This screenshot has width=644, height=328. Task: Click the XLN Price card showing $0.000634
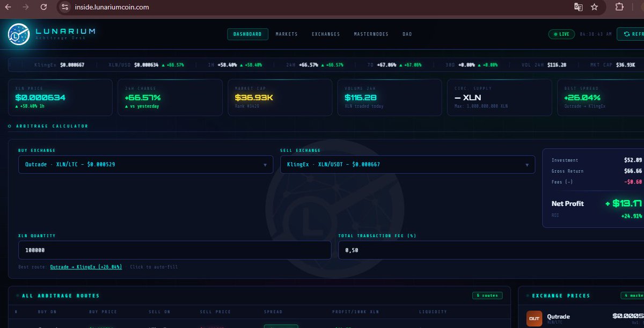tap(60, 97)
